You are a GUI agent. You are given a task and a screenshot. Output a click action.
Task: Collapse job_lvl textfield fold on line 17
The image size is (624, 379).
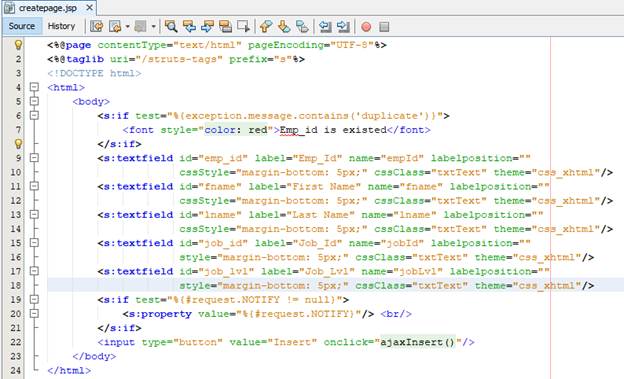point(34,271)
